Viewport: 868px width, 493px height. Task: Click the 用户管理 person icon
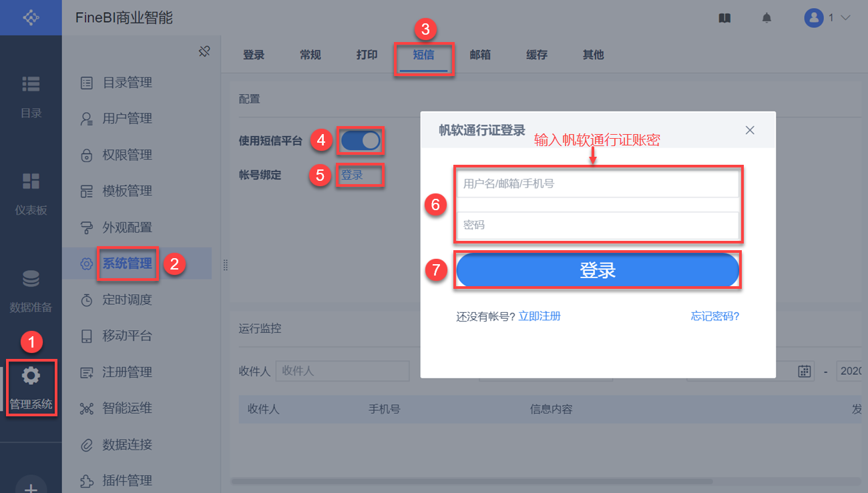point(87,119)
